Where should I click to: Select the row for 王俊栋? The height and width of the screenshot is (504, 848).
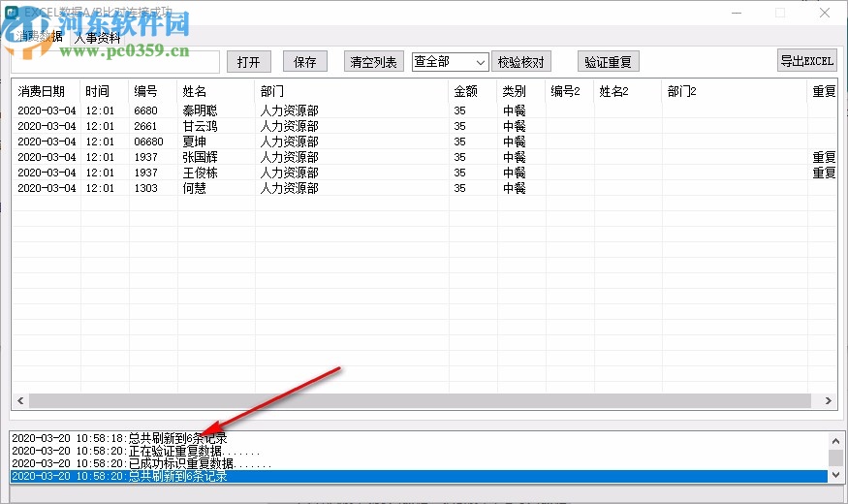click(424, 173)
